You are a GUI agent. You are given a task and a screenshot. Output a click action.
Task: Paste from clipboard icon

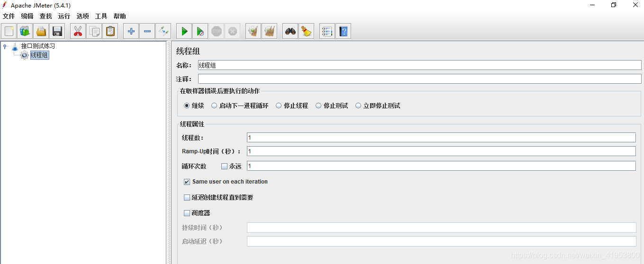(110, 31)
